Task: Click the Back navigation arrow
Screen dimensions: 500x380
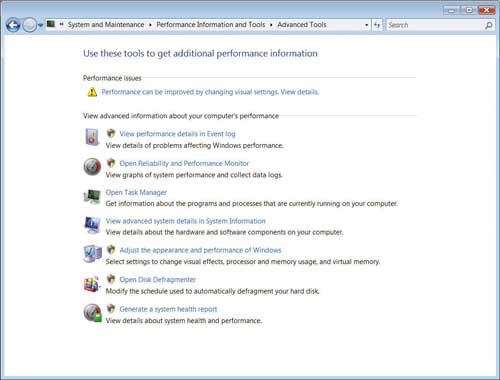Action: [x=13, y=25]
